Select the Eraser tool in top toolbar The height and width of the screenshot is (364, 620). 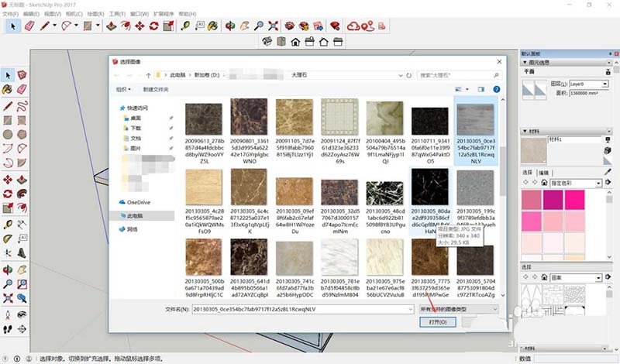click(x=30, y=26)
